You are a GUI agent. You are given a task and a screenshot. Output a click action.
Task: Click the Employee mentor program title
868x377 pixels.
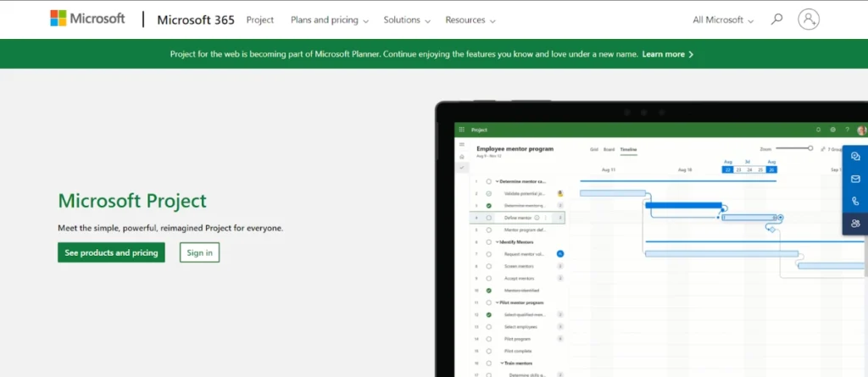(x=515, y=148)
